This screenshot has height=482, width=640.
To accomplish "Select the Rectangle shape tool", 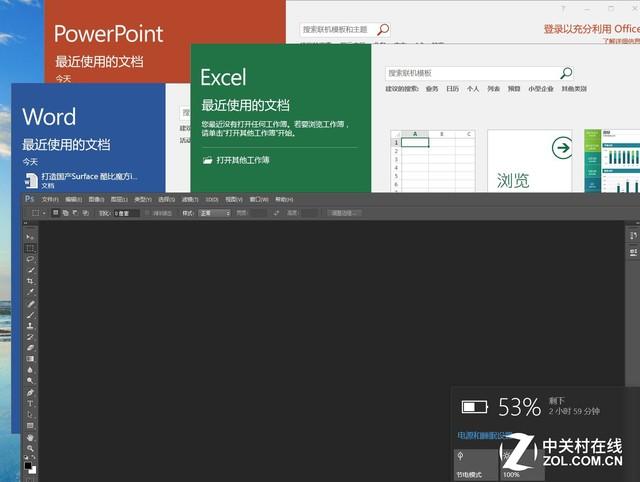I will 30,425.
